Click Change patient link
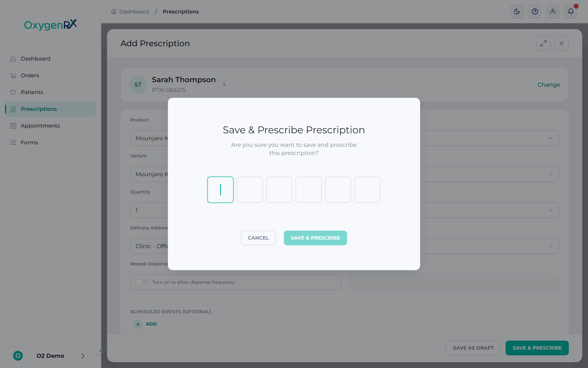The width and height of the screenshot is (588, 368). tap(549, 85)
